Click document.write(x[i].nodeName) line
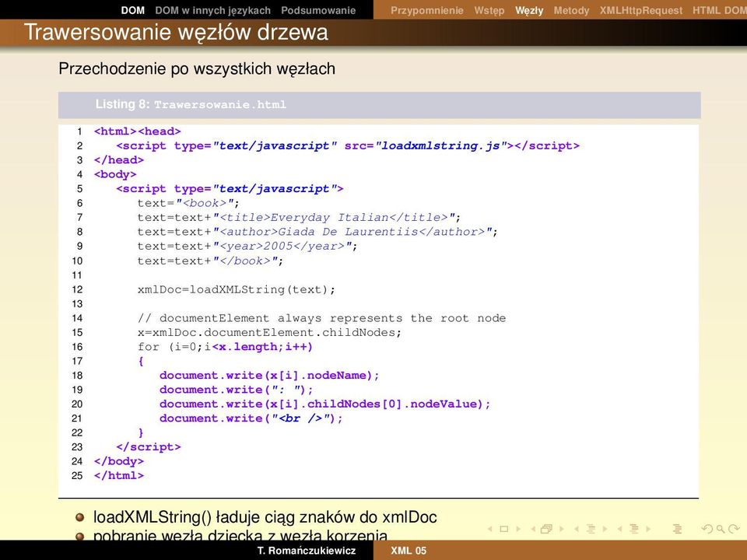Viewport: 747px width, 560px height. click(269, 375)
